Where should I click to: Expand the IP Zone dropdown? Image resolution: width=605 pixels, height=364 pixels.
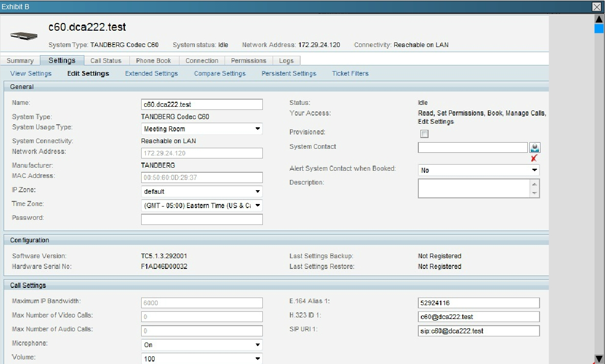(x=201, y=192)
